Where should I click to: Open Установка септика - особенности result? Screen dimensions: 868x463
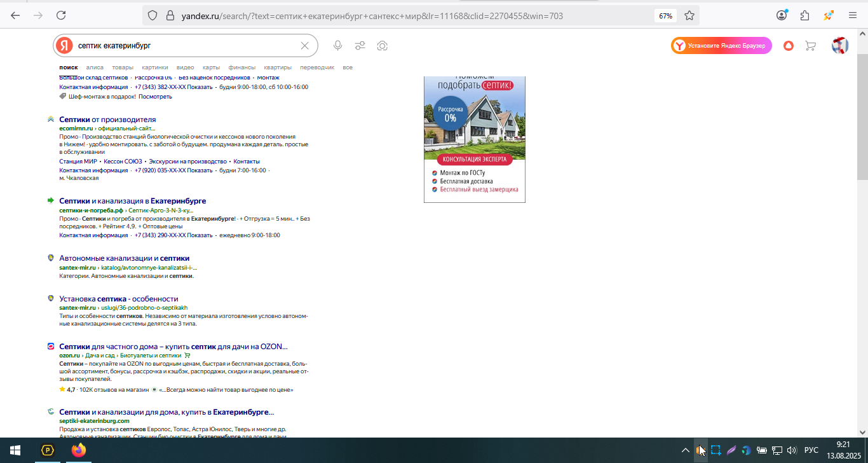click(118, 299)
